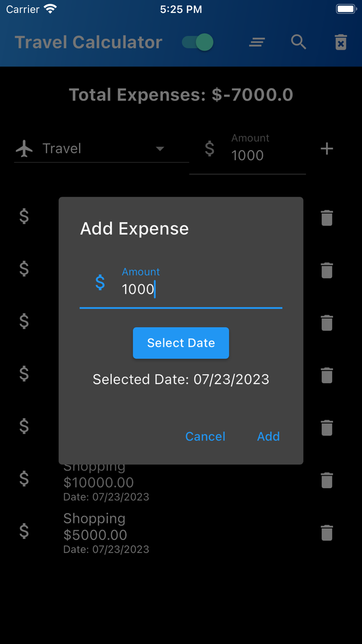The image size is (362, 644).
Task: Tap the trash icon beside the Shopping $10000 entry
Action: [326, 480]
